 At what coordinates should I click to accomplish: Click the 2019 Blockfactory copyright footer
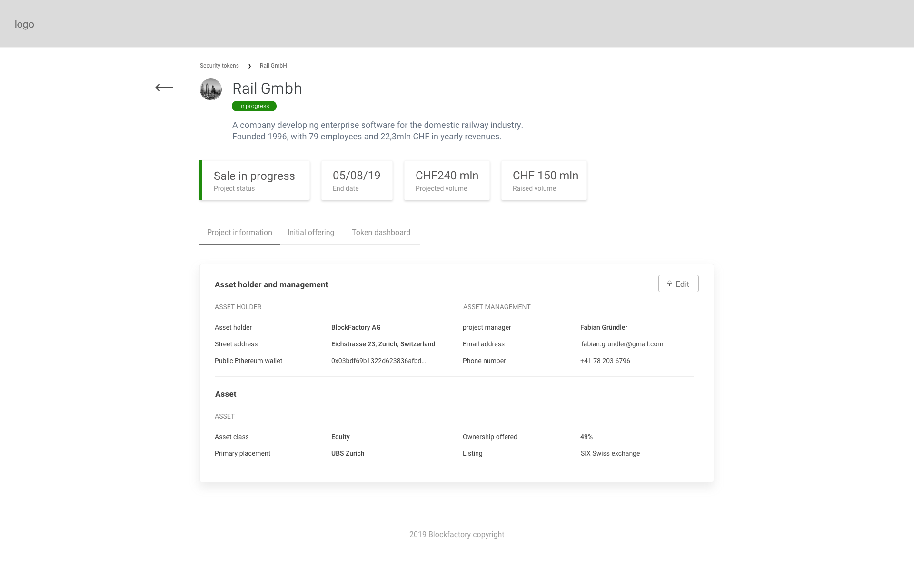pos(457,534)
